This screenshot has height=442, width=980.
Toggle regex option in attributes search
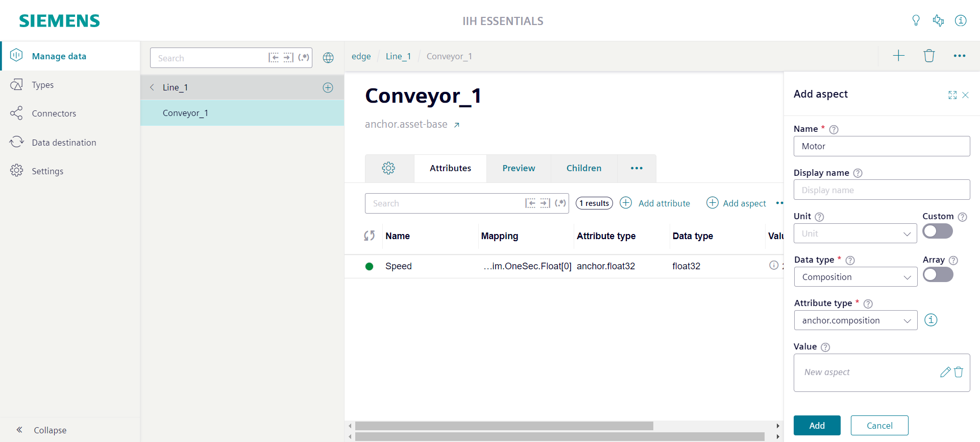(x=560, y=203)
